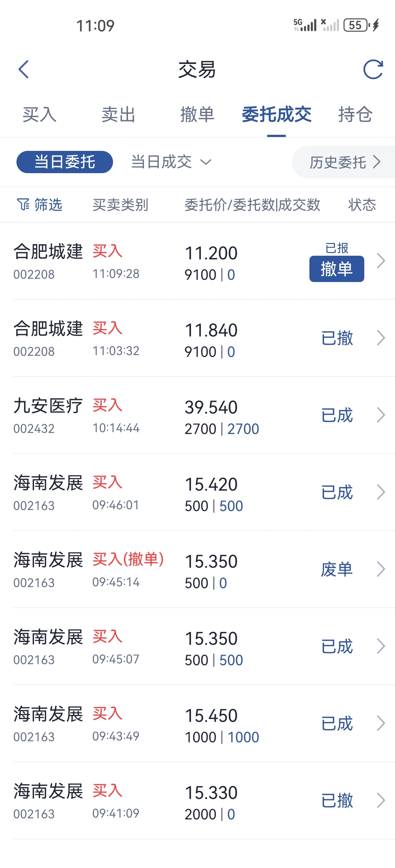Select the 当日委托 toggle pill
Screen dimensions: 395x868
(x=65, y=162)
